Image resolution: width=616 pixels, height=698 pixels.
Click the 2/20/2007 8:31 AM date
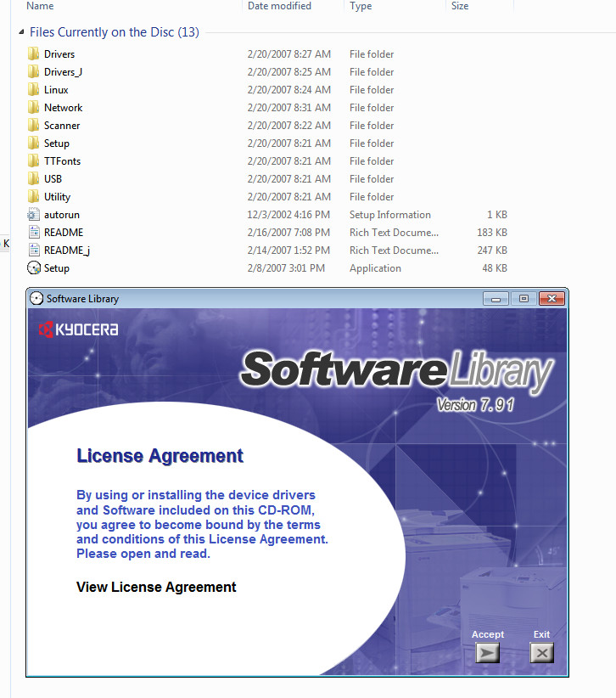pos(289,107)
